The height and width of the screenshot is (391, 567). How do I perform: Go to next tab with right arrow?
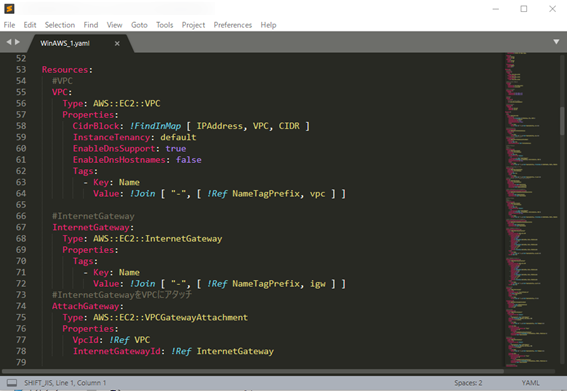(17, 42)
